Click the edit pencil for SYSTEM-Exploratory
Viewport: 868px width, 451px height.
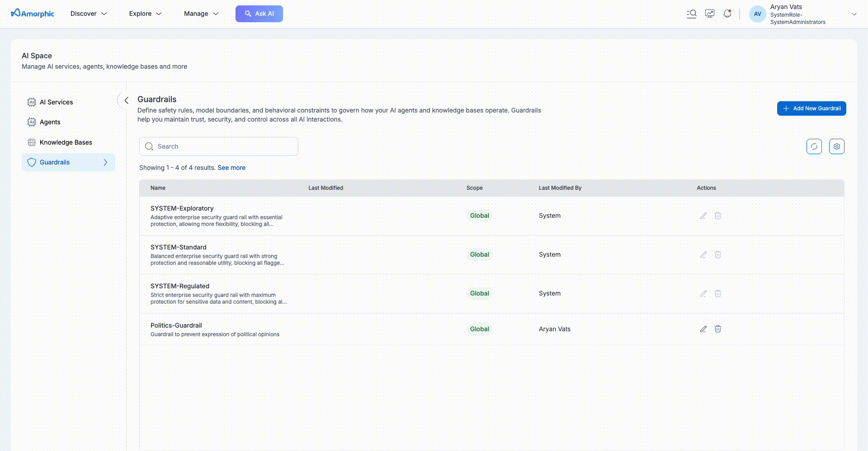pyautogui.click(x=703, y=216)
